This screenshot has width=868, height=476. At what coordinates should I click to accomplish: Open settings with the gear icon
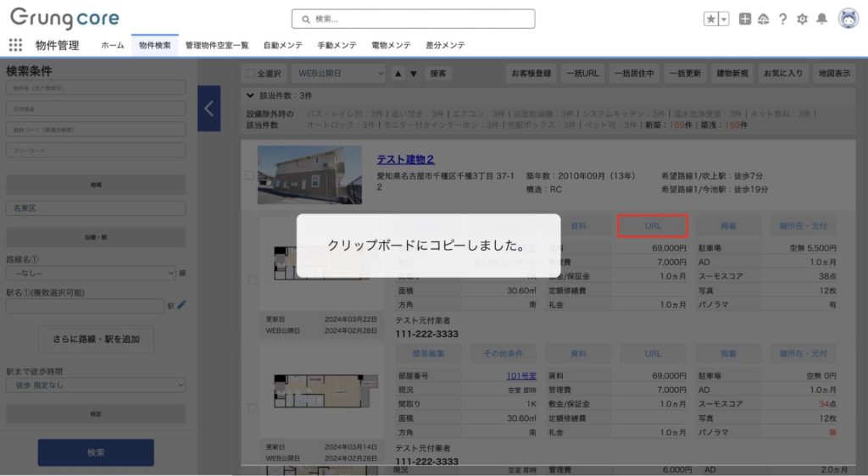pyautogui.click(x=802, y=19)
